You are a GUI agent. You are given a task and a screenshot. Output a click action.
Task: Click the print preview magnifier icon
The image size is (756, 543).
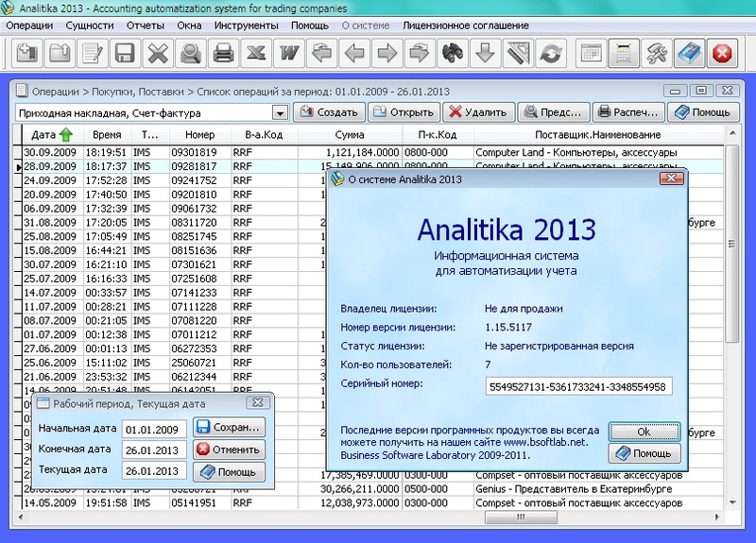191,53
